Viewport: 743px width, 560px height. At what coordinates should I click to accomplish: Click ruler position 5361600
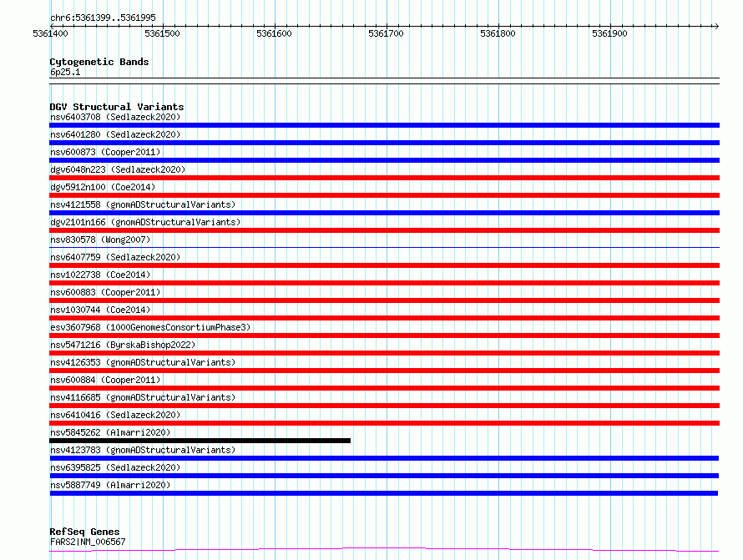[274, 33]
